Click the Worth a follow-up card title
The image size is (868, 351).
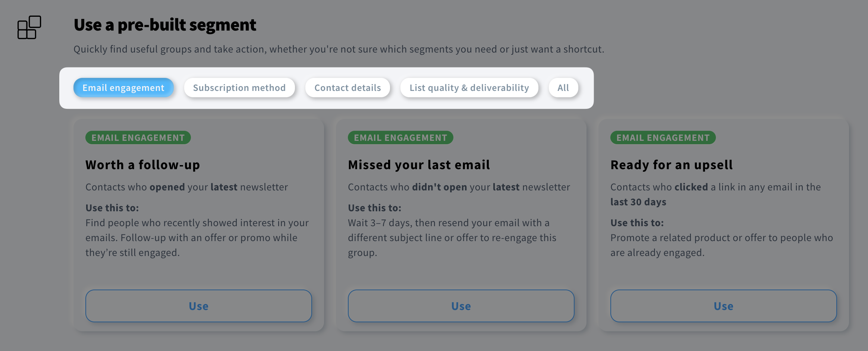142,165
